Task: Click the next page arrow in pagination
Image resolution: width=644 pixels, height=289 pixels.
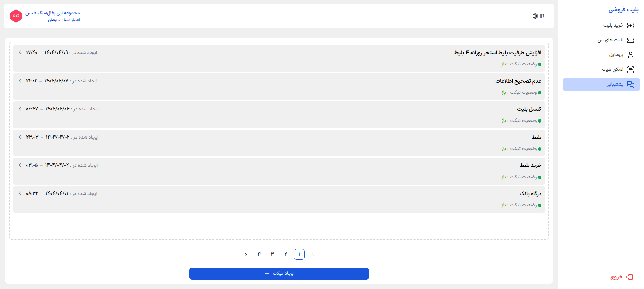Action: pos(246,254)
